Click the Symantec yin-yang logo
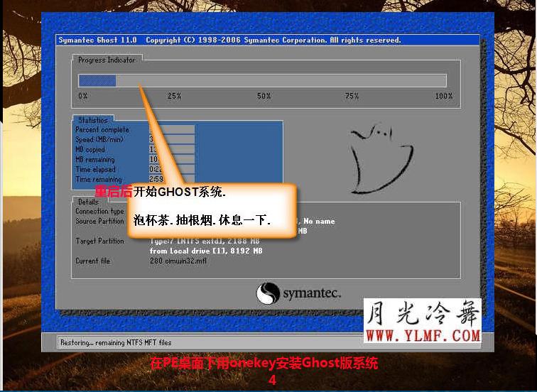The width and height of the screenshot is (537, 392). tap(268, 293)
